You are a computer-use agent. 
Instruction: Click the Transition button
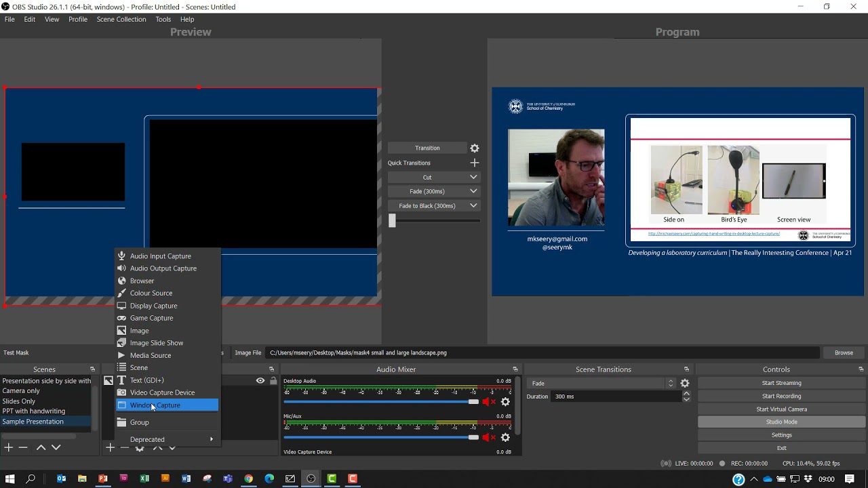(x=427, y=148)
